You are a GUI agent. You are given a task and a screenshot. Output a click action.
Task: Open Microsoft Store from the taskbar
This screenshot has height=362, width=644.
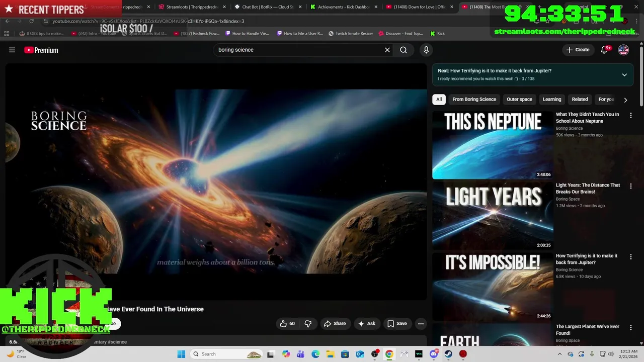click(345, 354)
